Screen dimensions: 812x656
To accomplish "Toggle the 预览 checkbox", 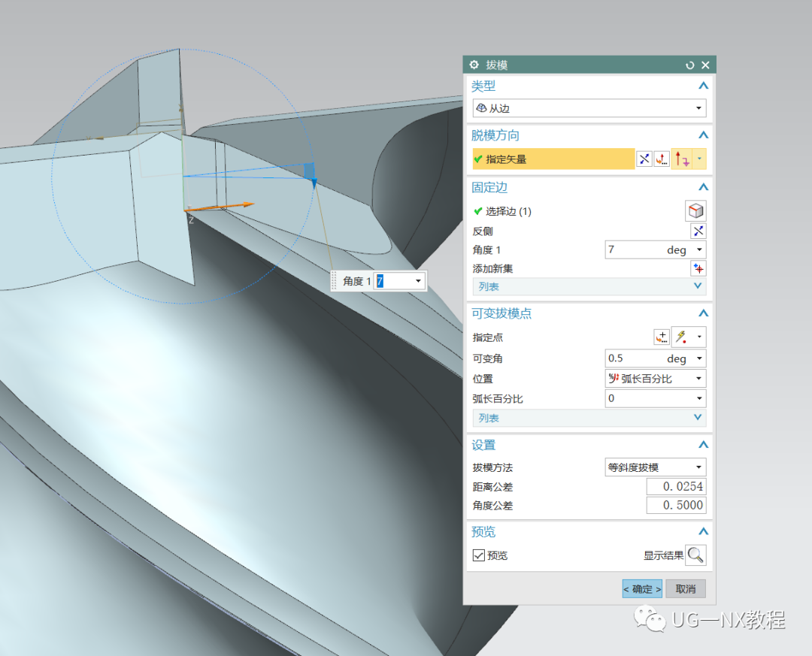I will pyautogui.click(x=478, y=555).
